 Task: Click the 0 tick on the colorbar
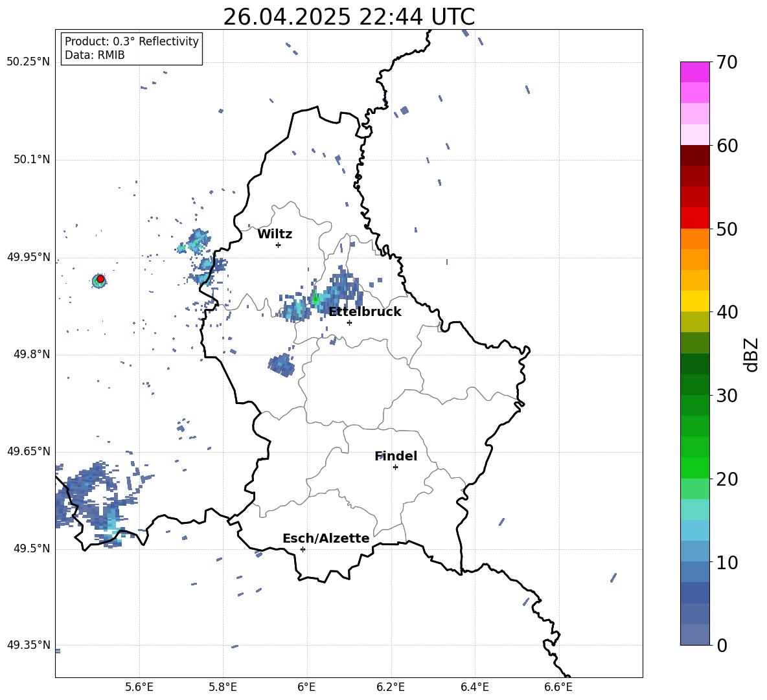click(722, 645)
